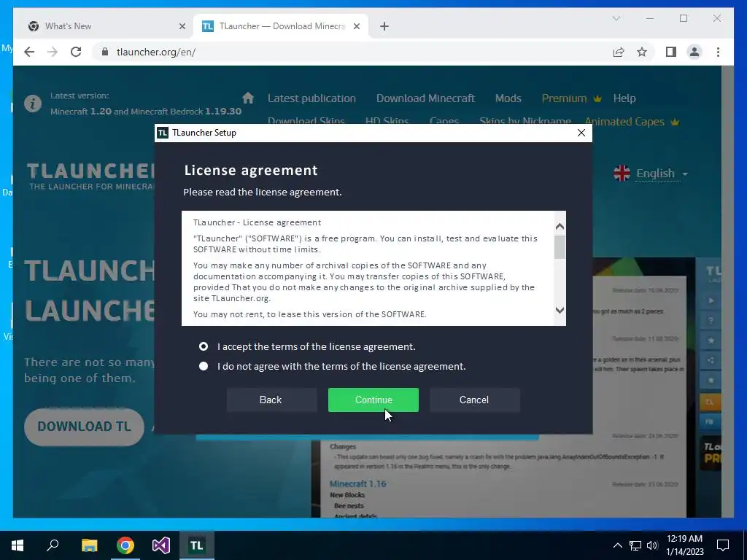Open the English language dropdown
This screenshot has width=747, height=560.
pos(662,174)
